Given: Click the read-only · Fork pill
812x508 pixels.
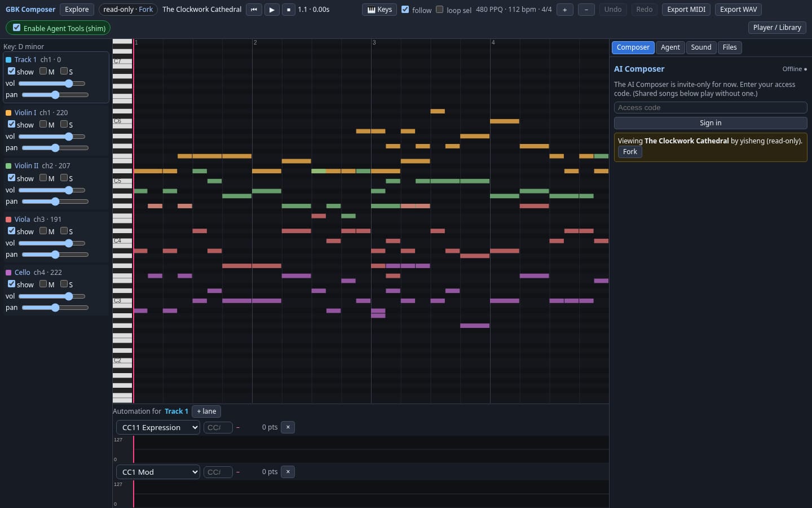Looking at the screenshot, I should (128, 10).
